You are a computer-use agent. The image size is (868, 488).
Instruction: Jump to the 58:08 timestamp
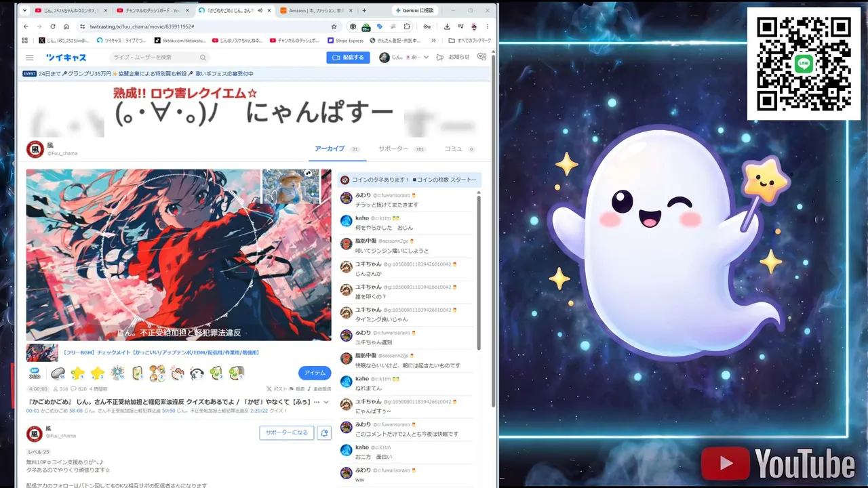coord(75,411)
